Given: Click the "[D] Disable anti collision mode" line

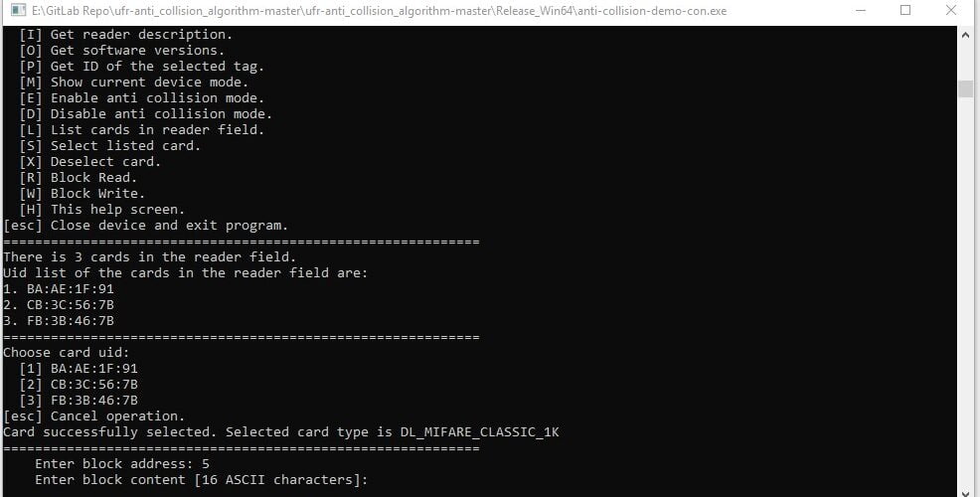Looking at the screenshot, I should point(146,113).
